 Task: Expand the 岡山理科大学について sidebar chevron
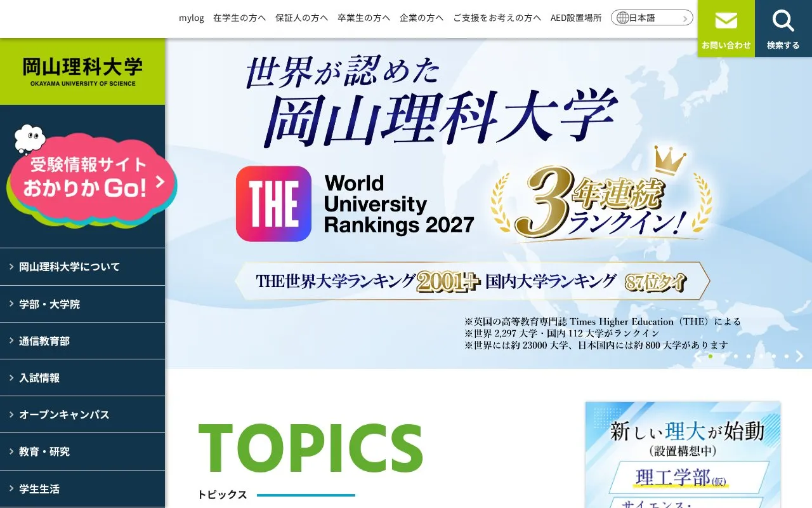pyautogui.click(x=11, y=267)
